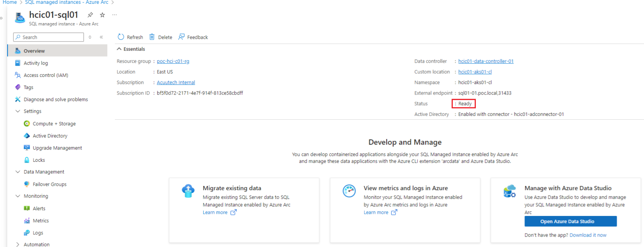
Task: Click the Open Azure Data Studio button
Action: pos(570,221)
